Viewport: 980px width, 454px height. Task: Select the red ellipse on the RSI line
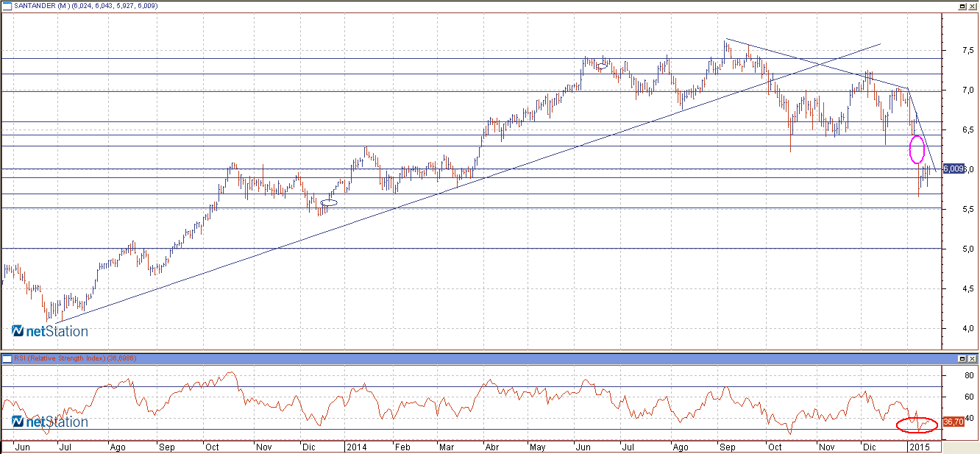click(917, 425)
